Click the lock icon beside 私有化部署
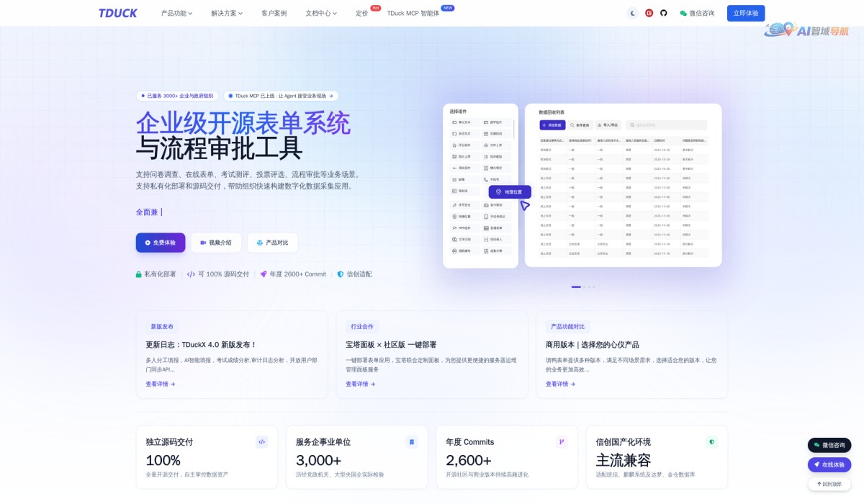Screen dimensions: 864x504 pyautogui.click(x=139, y=274)
